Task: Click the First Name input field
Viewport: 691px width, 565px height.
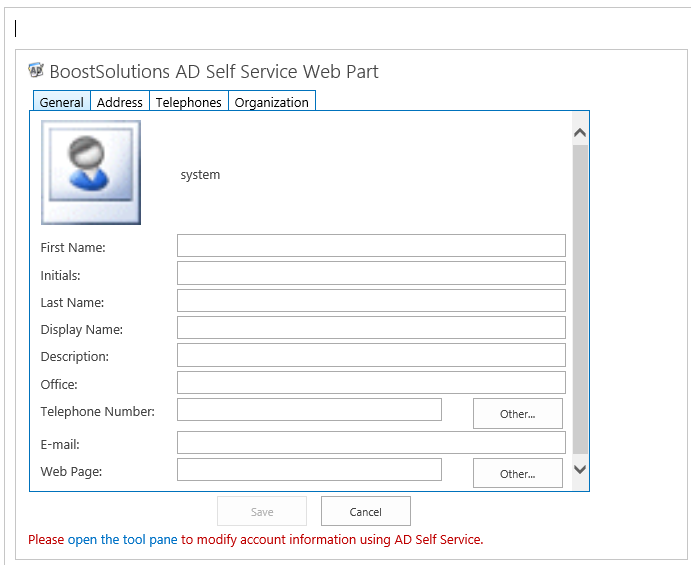Action: [x=371, y=245]
